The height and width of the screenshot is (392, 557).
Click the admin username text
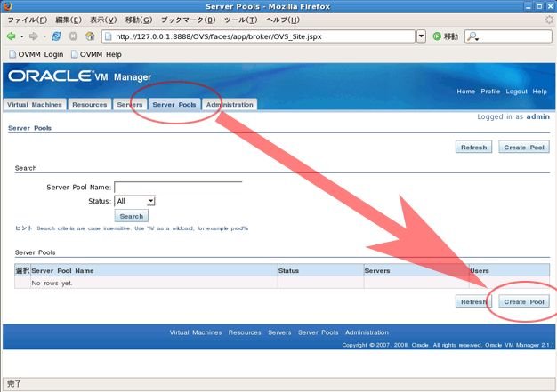(537, 116)
